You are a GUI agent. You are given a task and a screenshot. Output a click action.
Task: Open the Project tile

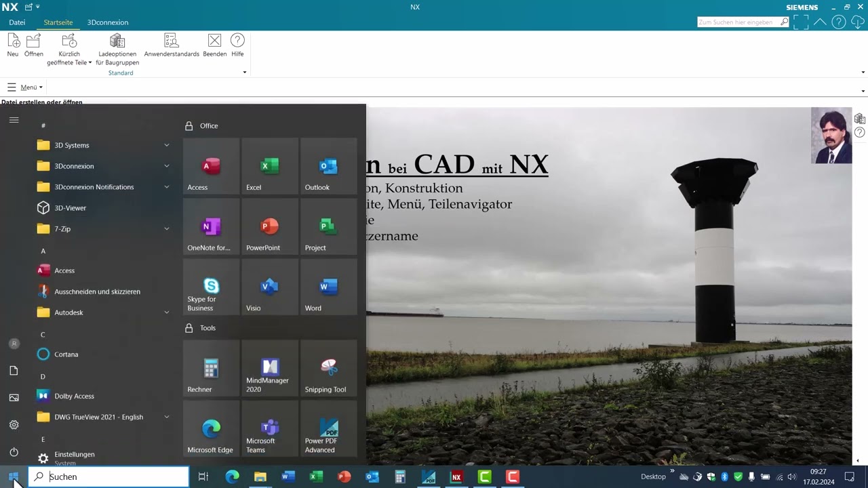coord(328,226)
